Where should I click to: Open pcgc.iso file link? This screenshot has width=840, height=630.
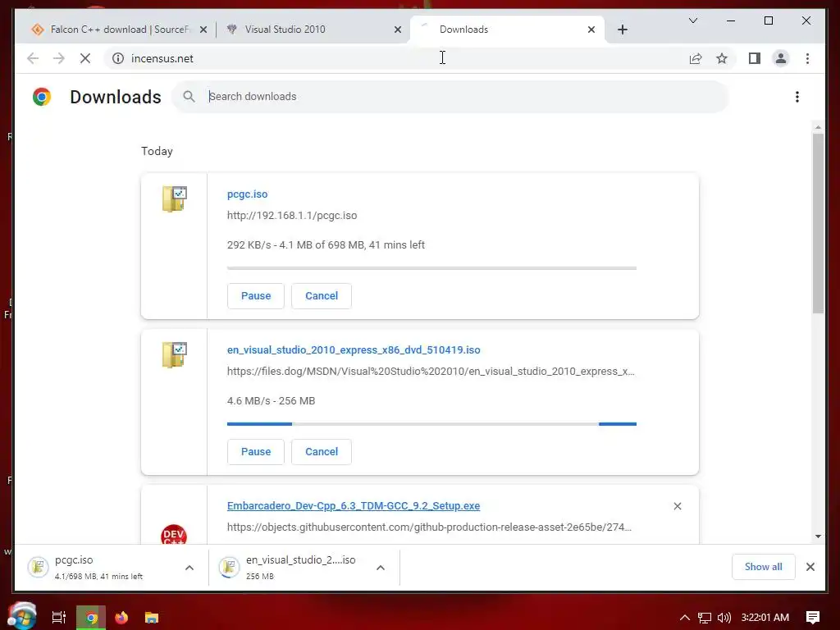click(x=247, y=194)
